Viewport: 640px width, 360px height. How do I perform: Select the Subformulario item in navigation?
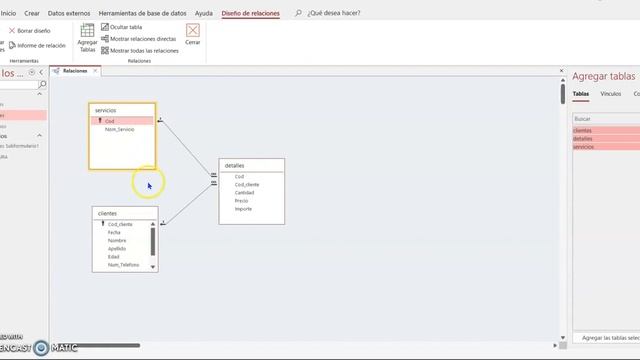[20, 146]
